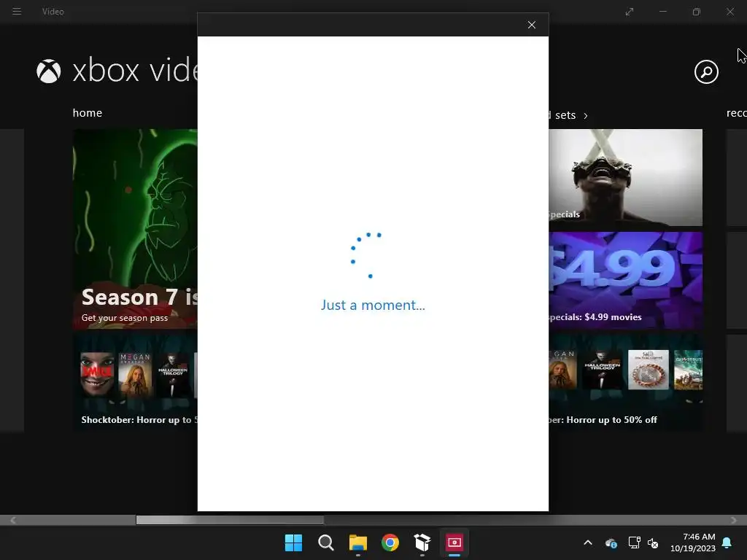
Task: Click muted volume tray icon
Action: coord(653,542)
